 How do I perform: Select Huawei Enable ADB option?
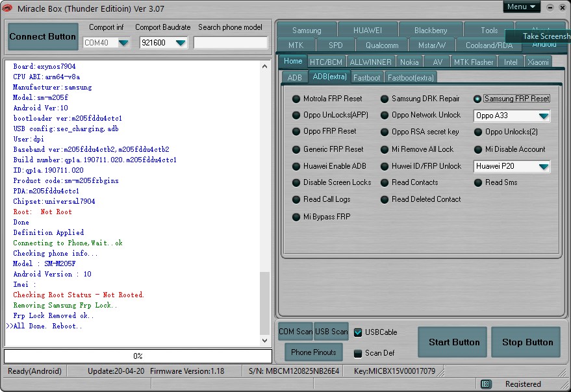(296, 166)
